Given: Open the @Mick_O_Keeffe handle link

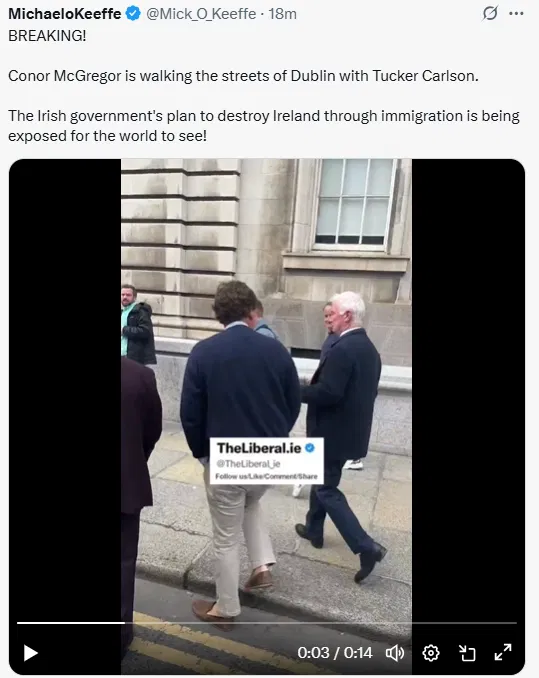Looking at the screenshot, I should click(201, 14).
